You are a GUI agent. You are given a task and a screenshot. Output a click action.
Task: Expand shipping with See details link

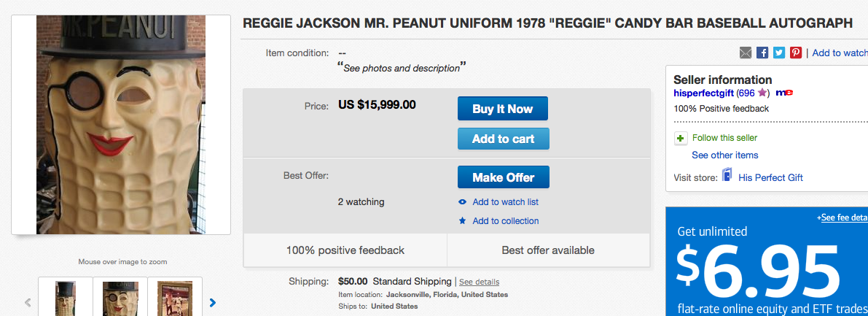click(x=479, y=282)
